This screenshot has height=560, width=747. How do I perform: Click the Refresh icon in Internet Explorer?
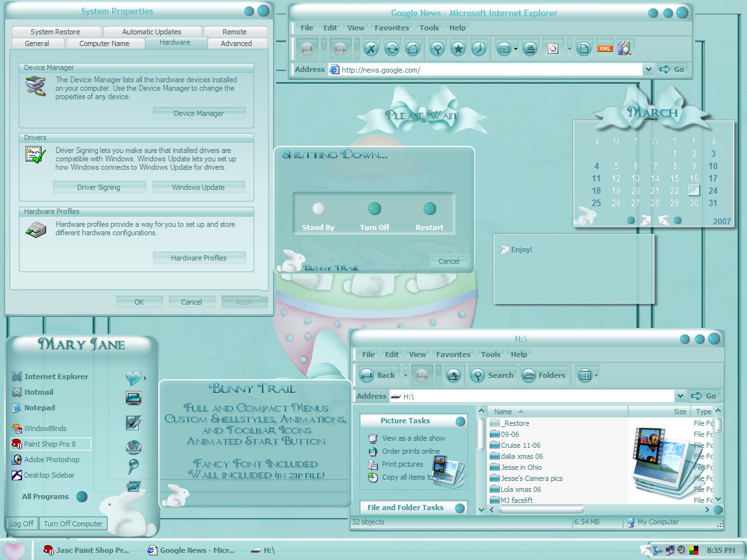(x=392, y=49)
